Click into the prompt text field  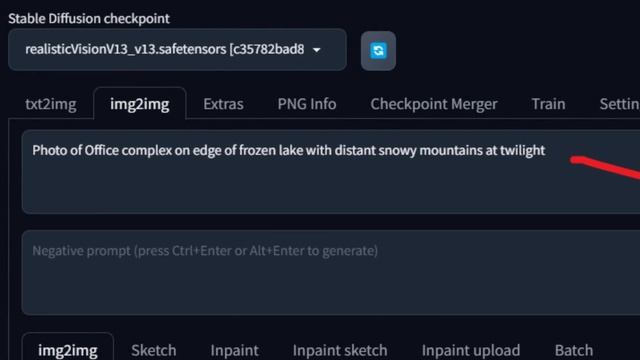[331, 172]
